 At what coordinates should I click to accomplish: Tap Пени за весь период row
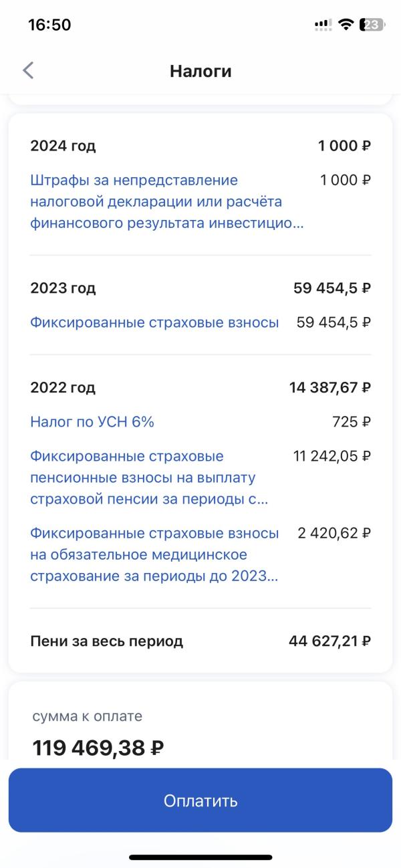pyautogui.click(x=200, y=641)
